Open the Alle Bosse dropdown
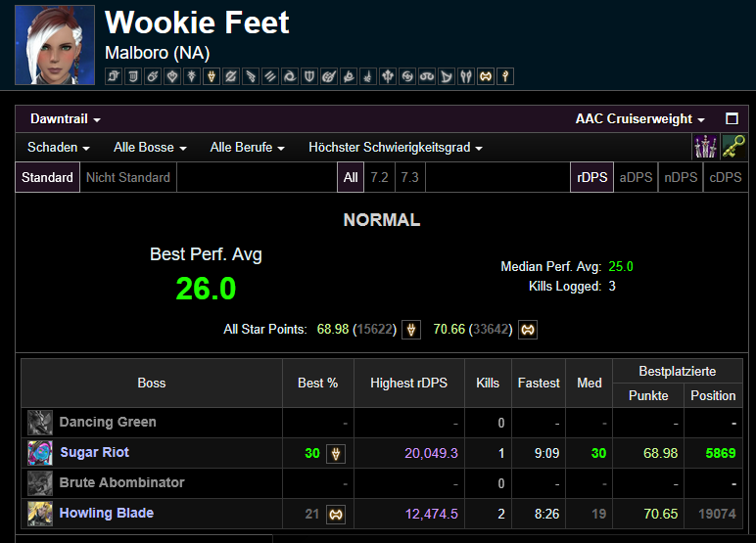Viewport: 756px width, 543px height. coord(150,147)
